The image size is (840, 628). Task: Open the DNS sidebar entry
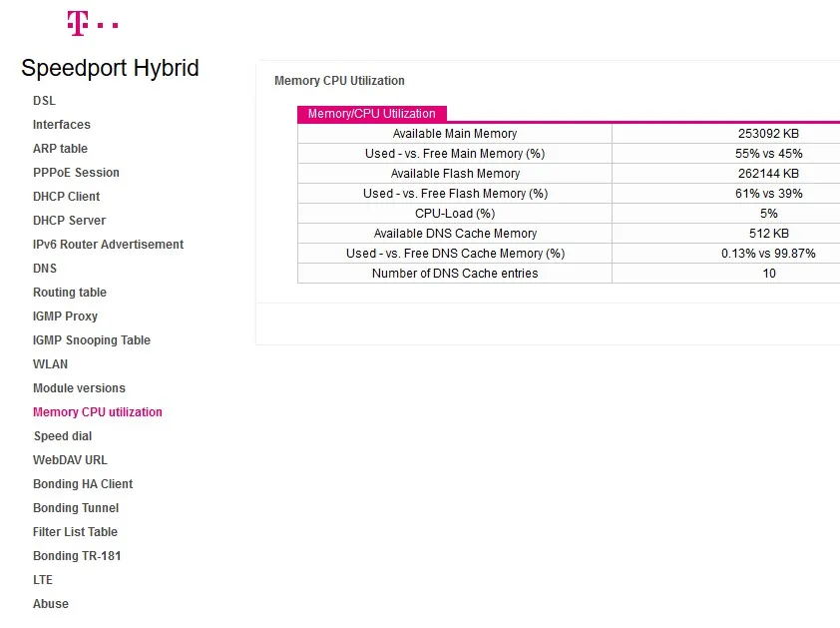click(45, 269)
